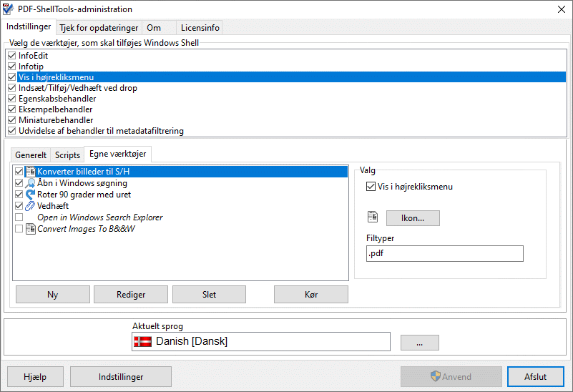This screenshot has width=573, height=392.
Task: Click the Slet button
Action: [209, 295]
